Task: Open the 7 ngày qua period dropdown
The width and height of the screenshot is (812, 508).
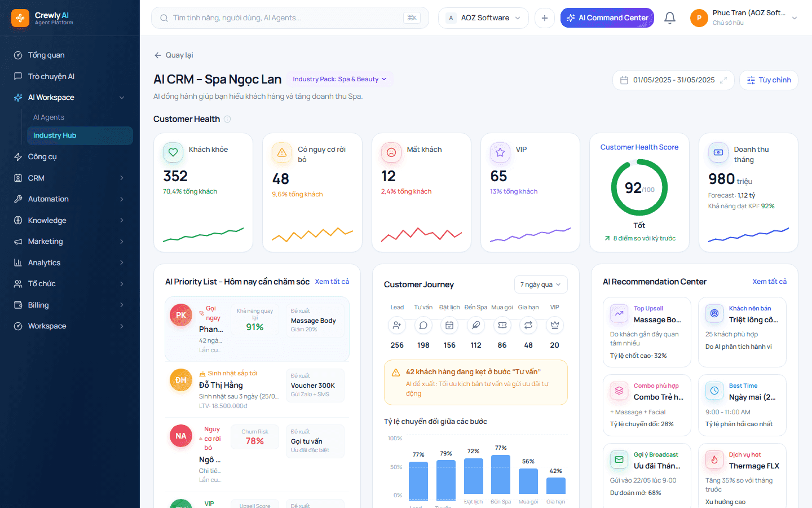Action: click(x=540, y=284)
